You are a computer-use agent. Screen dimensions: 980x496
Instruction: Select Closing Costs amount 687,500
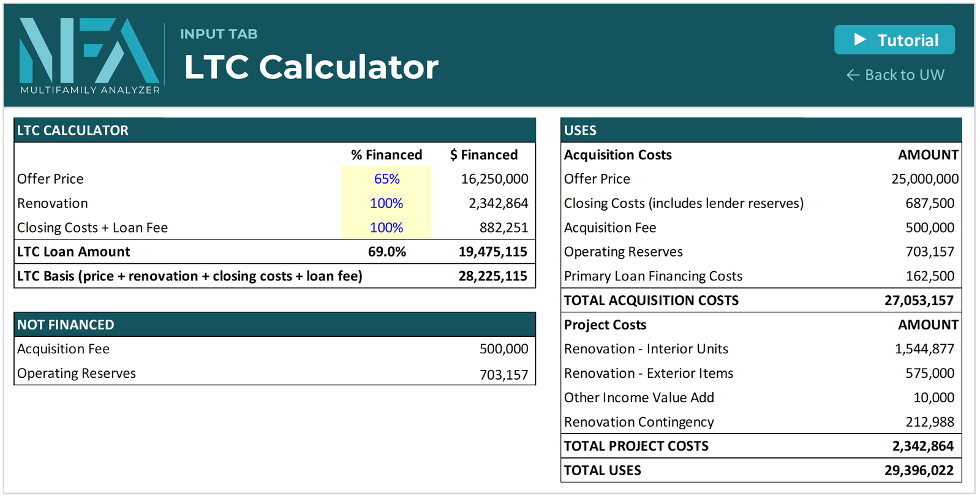click(930, 203)
